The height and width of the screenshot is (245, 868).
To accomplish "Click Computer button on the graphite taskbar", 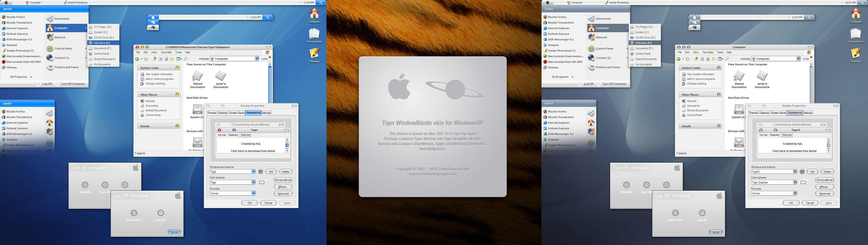I will 575,2.
